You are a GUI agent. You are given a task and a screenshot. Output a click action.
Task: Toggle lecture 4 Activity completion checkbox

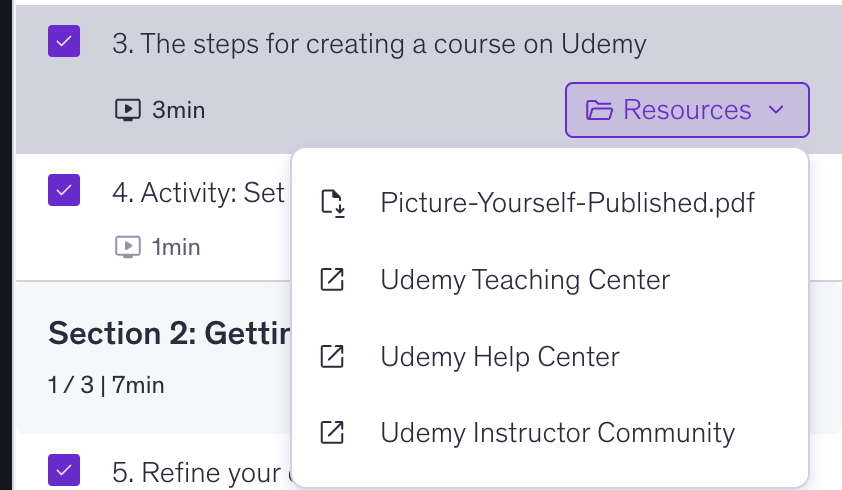click(x=64, y=190)
